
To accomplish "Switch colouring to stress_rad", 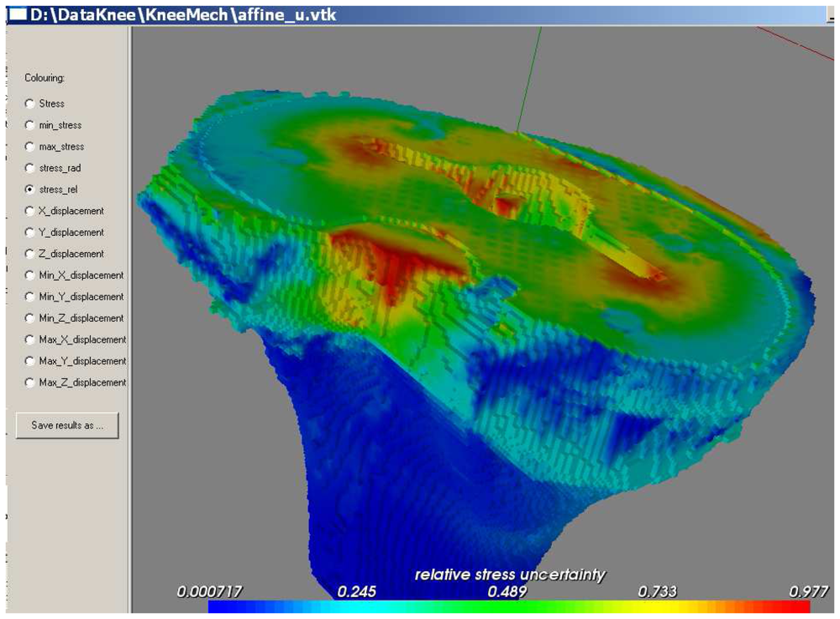I will point(31,168).
